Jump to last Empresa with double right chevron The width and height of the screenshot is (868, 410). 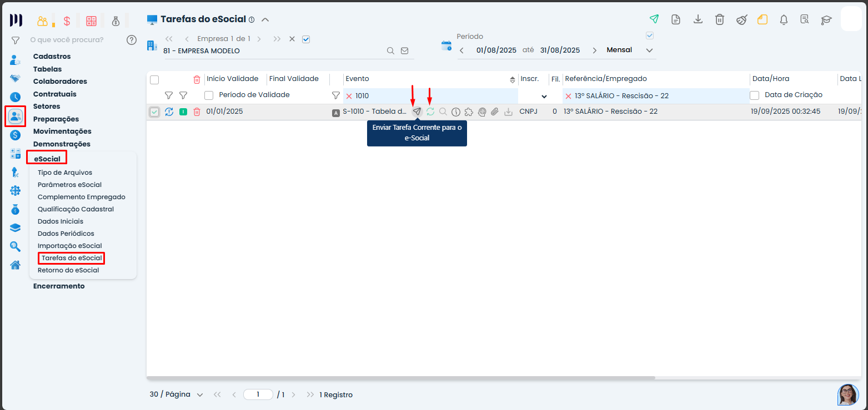point(277,39)
